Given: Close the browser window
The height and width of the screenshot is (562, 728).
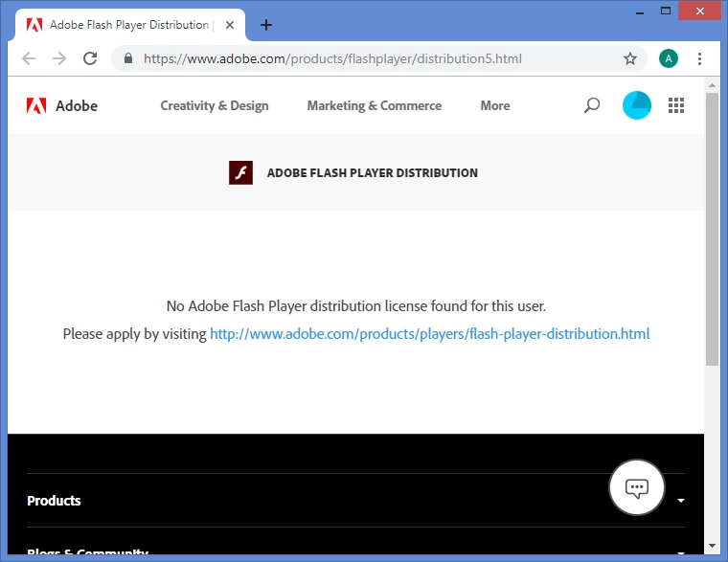Looking at the screenshot, I should tap(700, 11).
